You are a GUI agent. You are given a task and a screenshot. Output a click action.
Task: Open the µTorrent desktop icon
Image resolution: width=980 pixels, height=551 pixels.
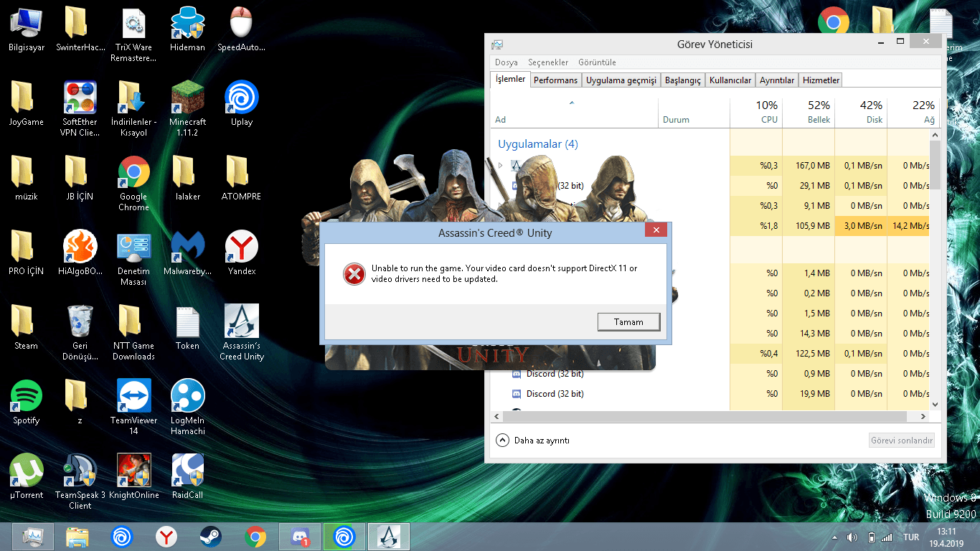[27, 477]
